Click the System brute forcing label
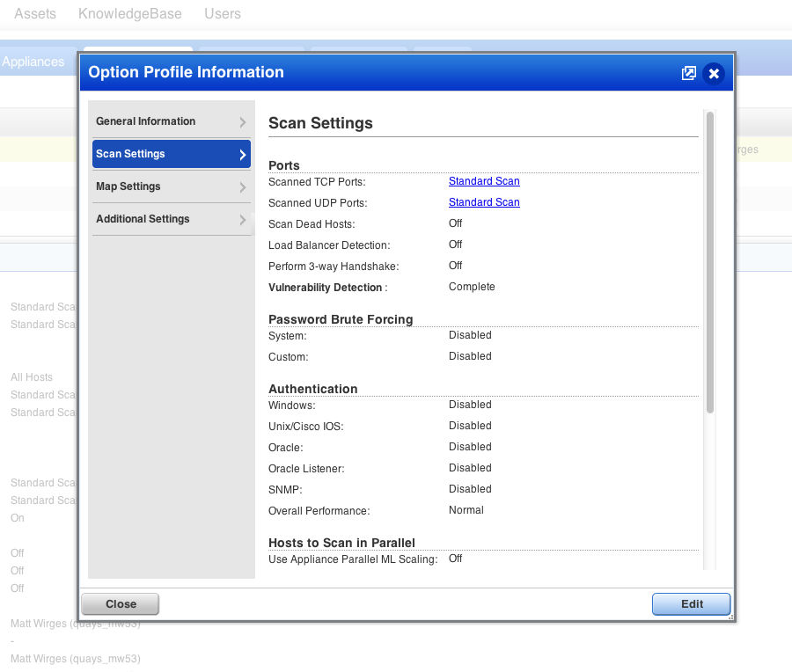Screen dimensions: 792x672 (288, 336)
